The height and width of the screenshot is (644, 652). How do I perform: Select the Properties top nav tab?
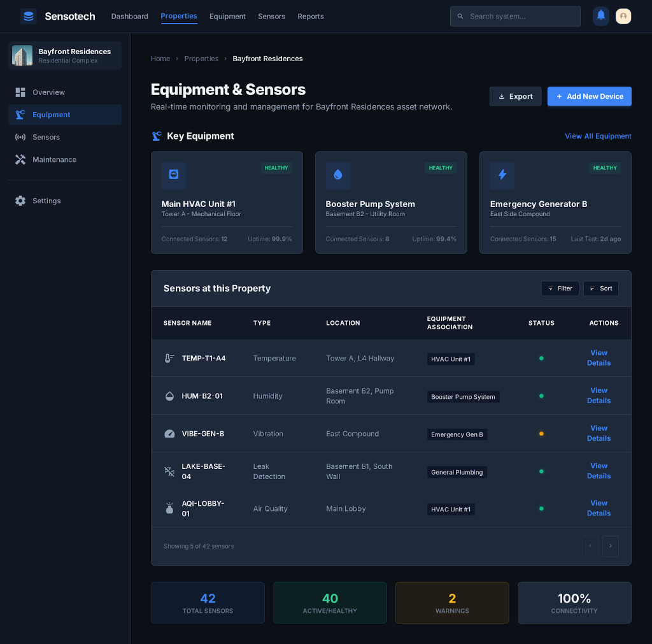click(x=179, y=16)
